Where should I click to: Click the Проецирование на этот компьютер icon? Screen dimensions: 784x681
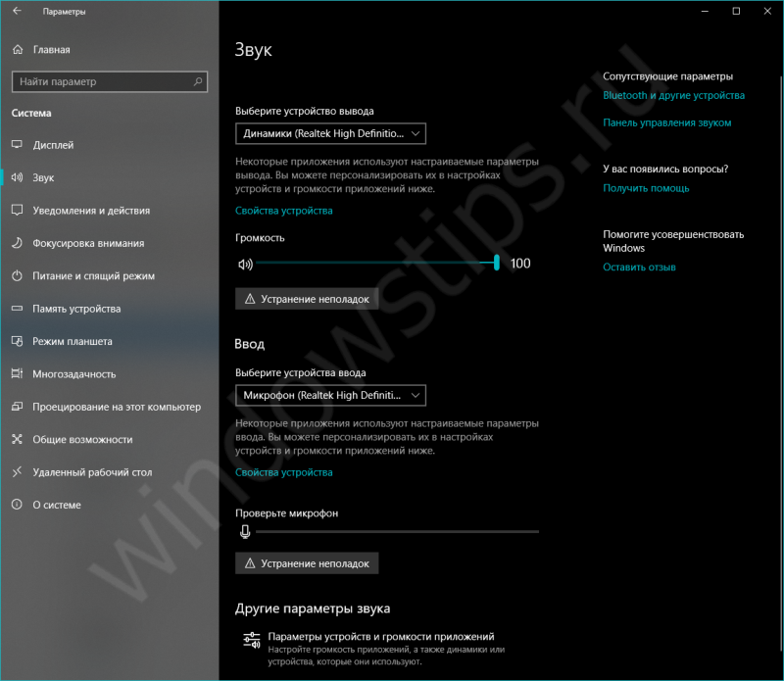point(17,407)
